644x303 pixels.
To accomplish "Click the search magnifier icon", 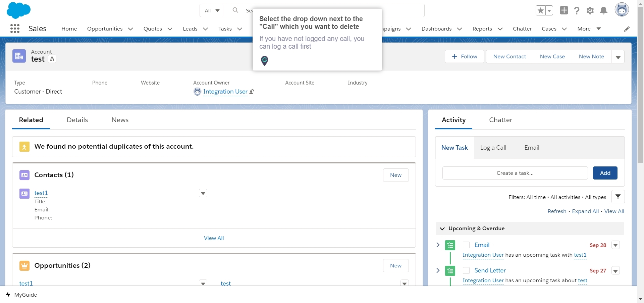I will [x=235, y=10].
